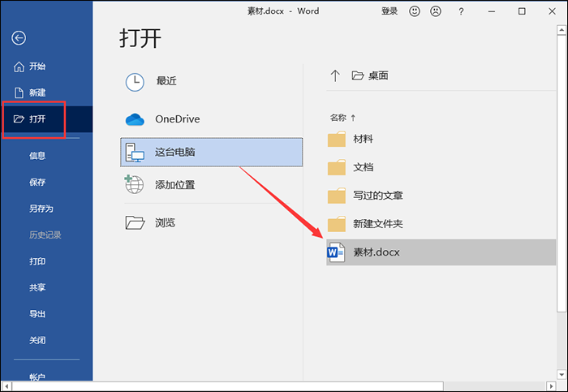Open the 素材.docx file name
This screenshot has width=568, height=392.
pyautogui.click(x=377, y=252)
